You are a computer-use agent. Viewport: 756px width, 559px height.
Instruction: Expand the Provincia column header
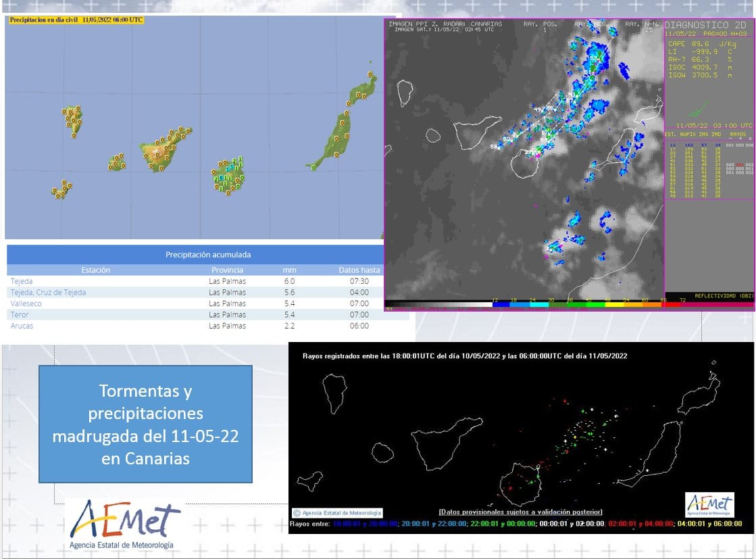(228, 269)
